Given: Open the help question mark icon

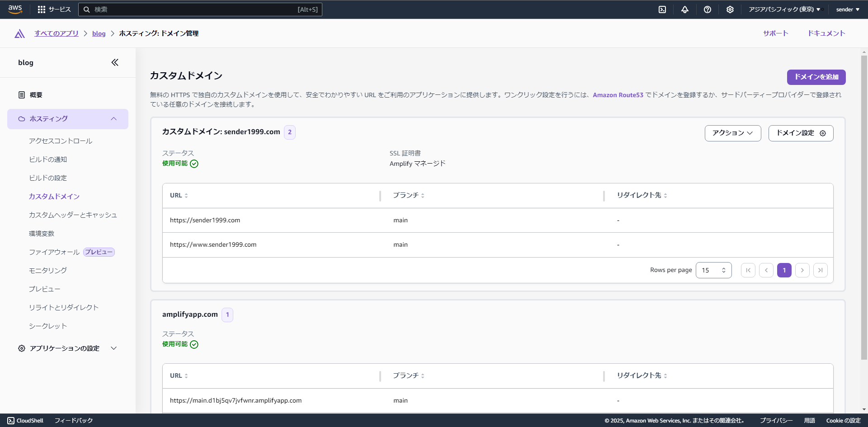Looking at the screenshot, I should [708, 9].
